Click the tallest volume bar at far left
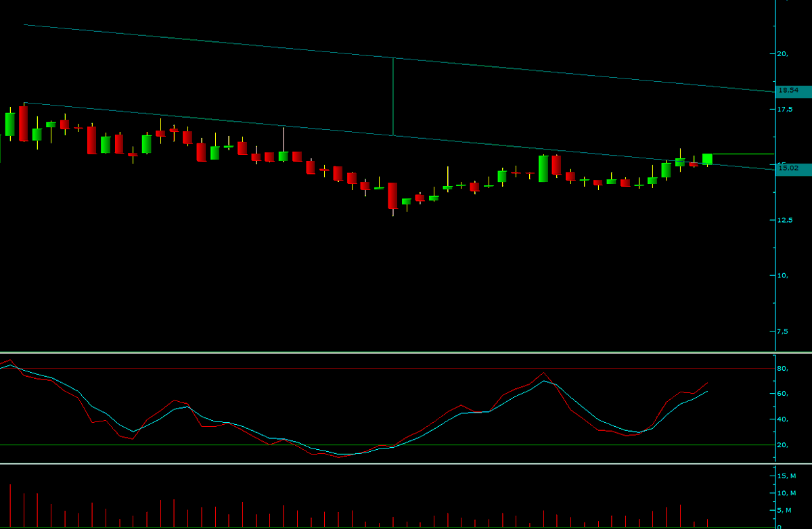The image size is (812, 529). coord(10,505)
